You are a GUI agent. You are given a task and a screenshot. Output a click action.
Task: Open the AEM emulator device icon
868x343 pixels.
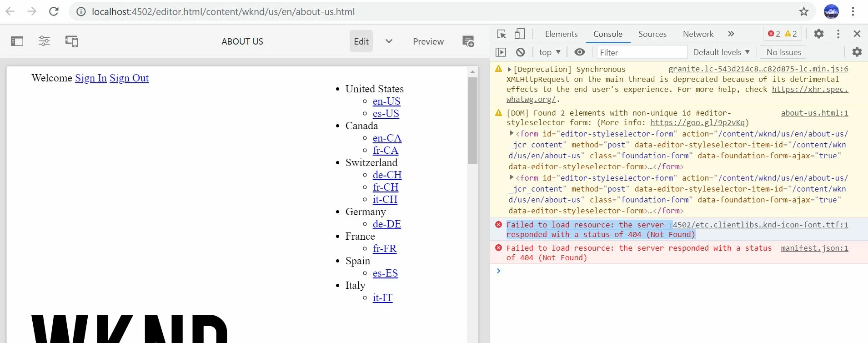pyautogui.click(x=71, y=41)
